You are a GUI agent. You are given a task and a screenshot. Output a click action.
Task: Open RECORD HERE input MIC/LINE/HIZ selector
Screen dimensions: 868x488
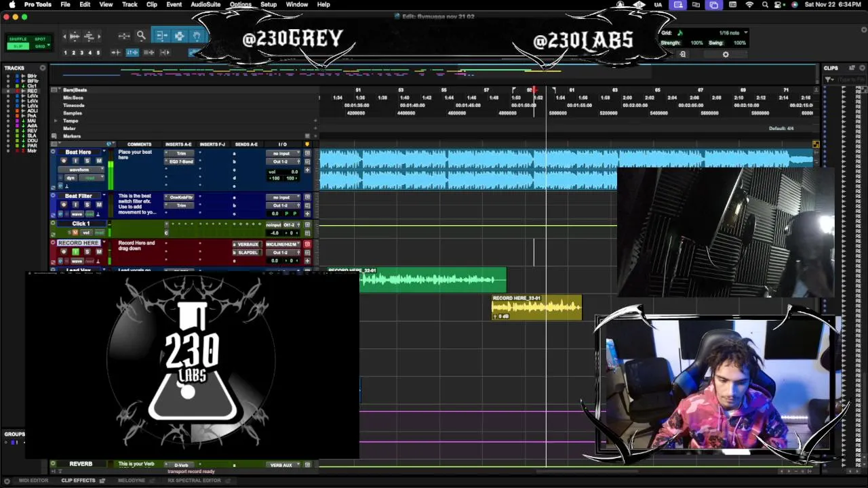tap(283, 244)
